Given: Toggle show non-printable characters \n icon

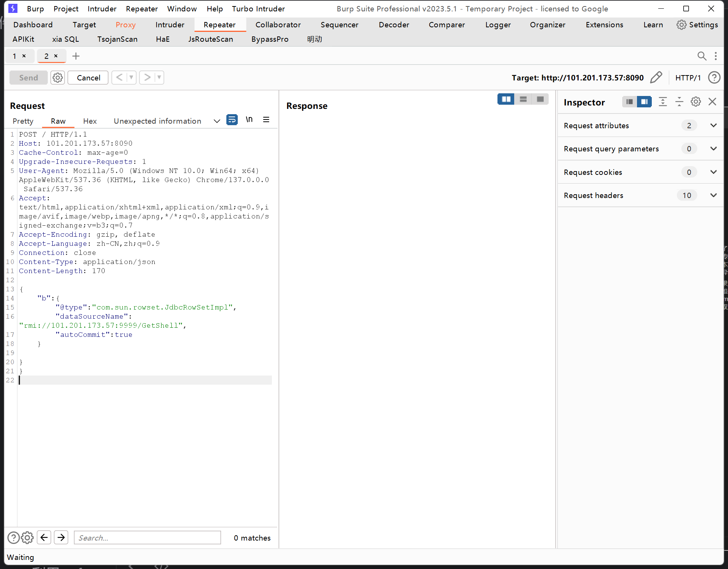Looking at the screenshot, I should coord(249,120).
